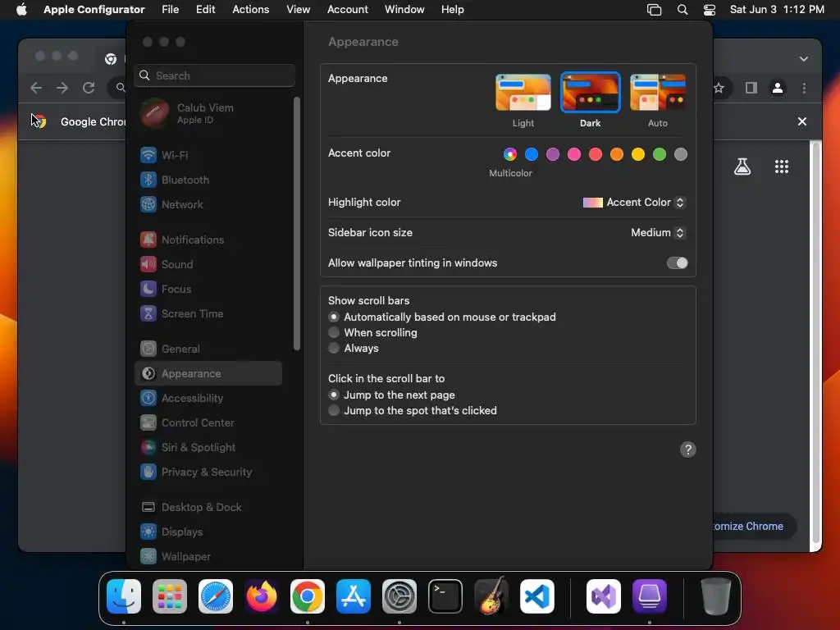Launch Firefox from the Dock
The height and width of the screenshot is (630, 840).
click(x=262, y=597)
